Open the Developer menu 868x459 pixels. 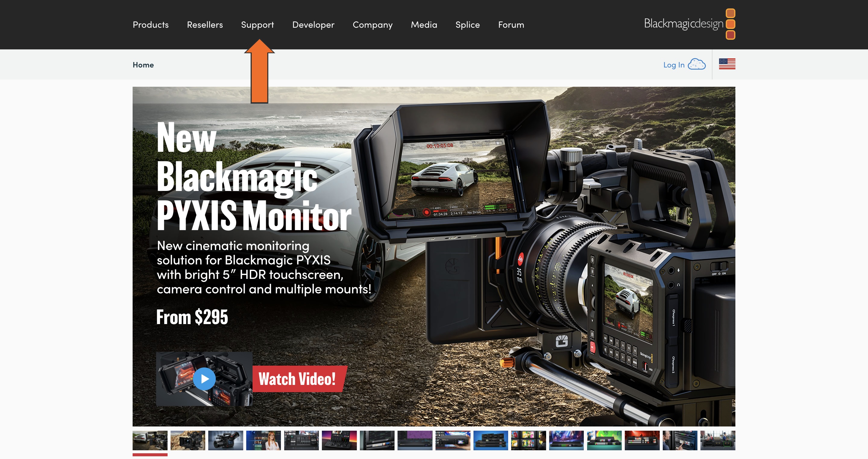tap(313, 25)
